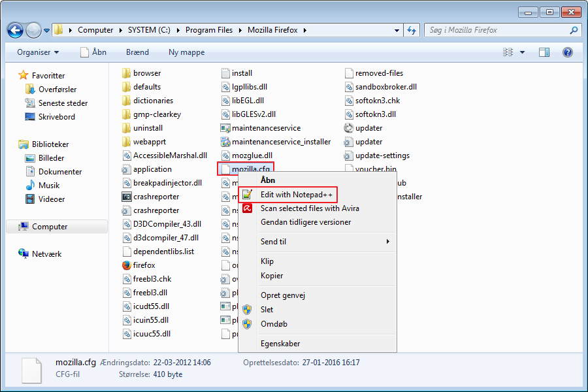The height and width of the screenshot is (392, 588).
Task: Click Program Files in the address breadcrumb
Action: pos(209,30)
